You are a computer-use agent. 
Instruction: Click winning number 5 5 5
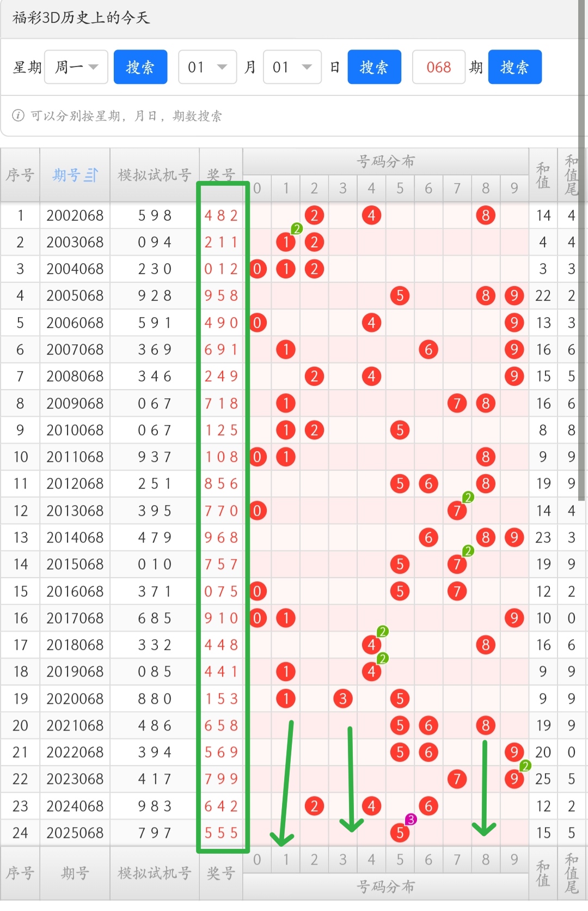[x=221, y=833]
